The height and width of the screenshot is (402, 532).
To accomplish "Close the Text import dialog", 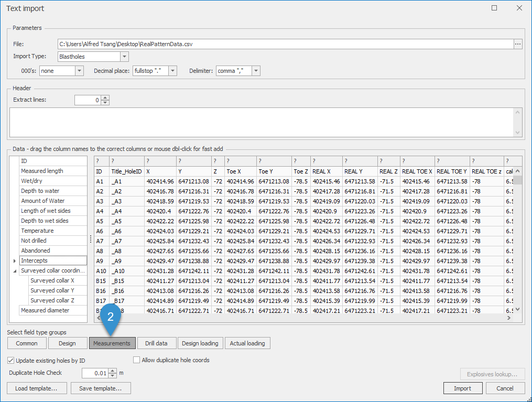I will pos(519,8).
